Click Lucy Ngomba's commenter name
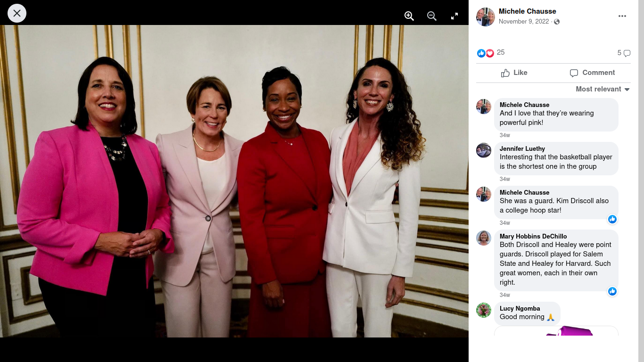 pyautogui.click(x=520, y=308)
